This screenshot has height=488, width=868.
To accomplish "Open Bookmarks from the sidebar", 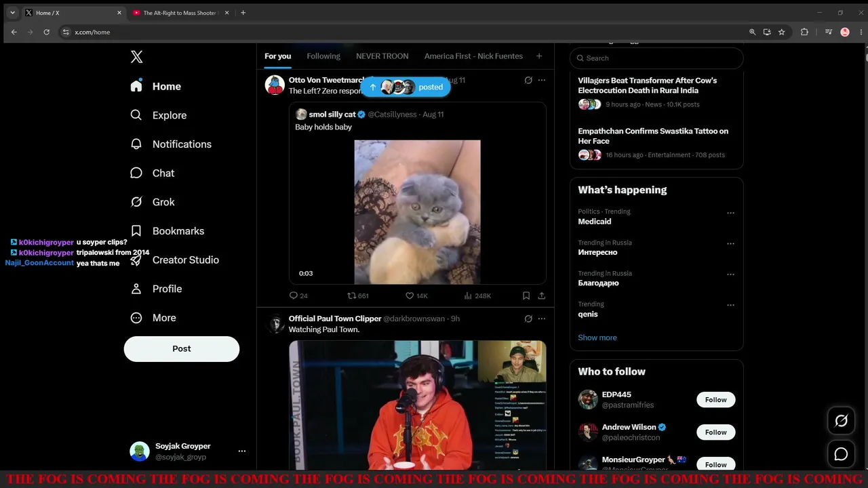I will coord(167,231).
